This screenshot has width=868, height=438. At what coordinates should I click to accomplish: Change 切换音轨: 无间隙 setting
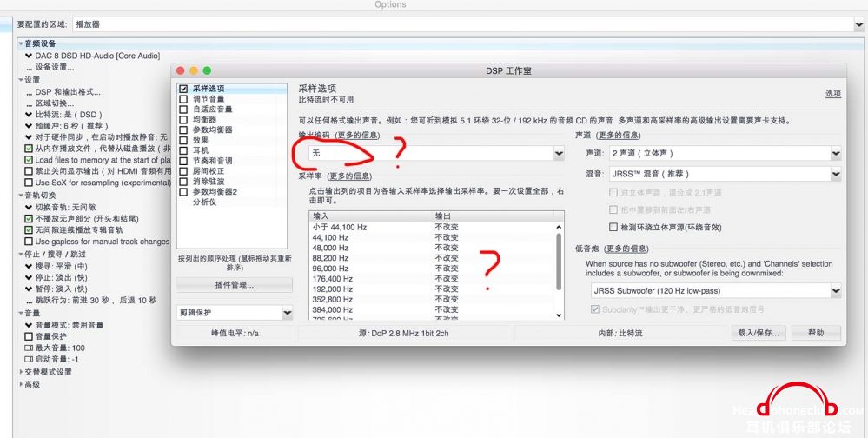[59, 207]
